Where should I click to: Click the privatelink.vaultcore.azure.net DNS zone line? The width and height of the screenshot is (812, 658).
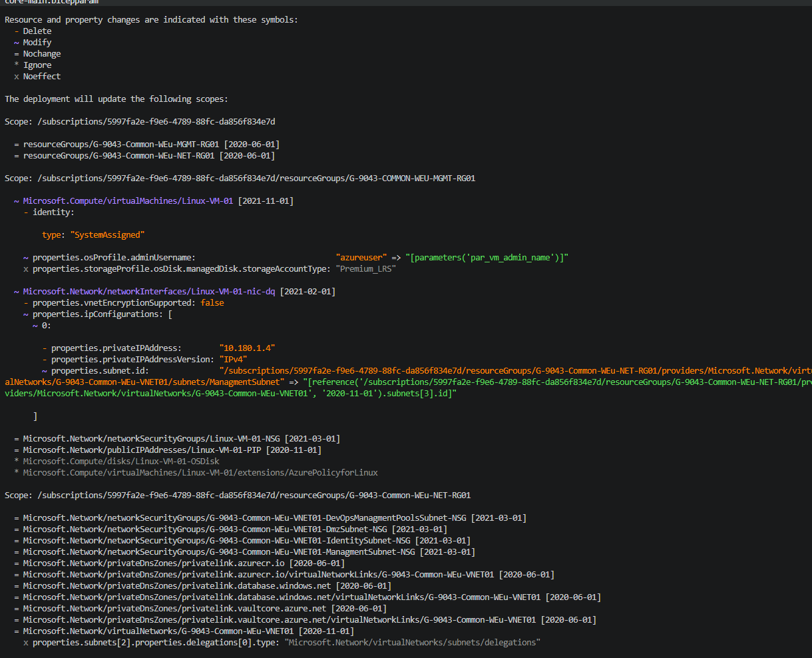pos(200,608)
